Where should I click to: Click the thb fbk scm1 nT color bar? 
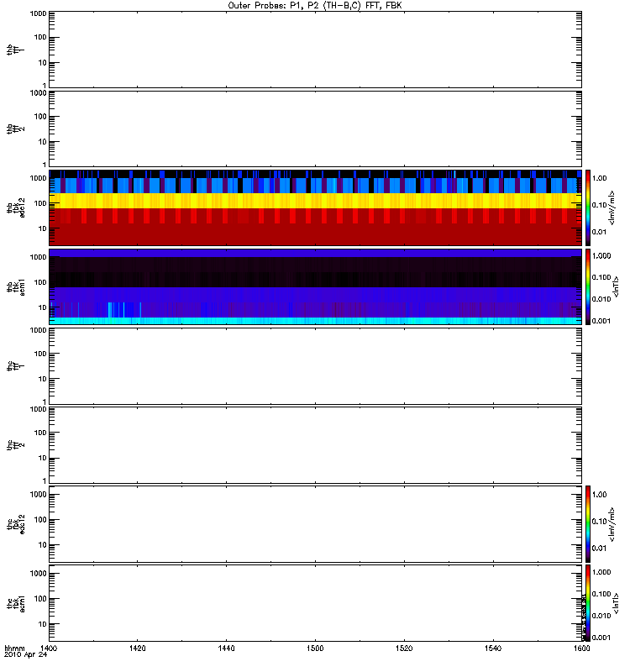point(588,286)
